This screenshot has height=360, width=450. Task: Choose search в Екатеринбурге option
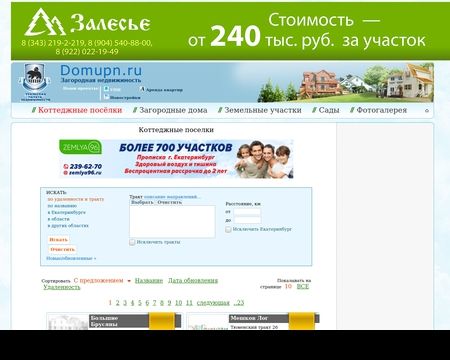(67, 212)
